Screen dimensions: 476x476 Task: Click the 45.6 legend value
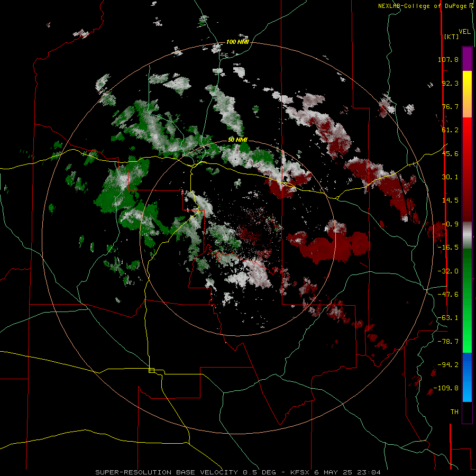click(450, 153)
